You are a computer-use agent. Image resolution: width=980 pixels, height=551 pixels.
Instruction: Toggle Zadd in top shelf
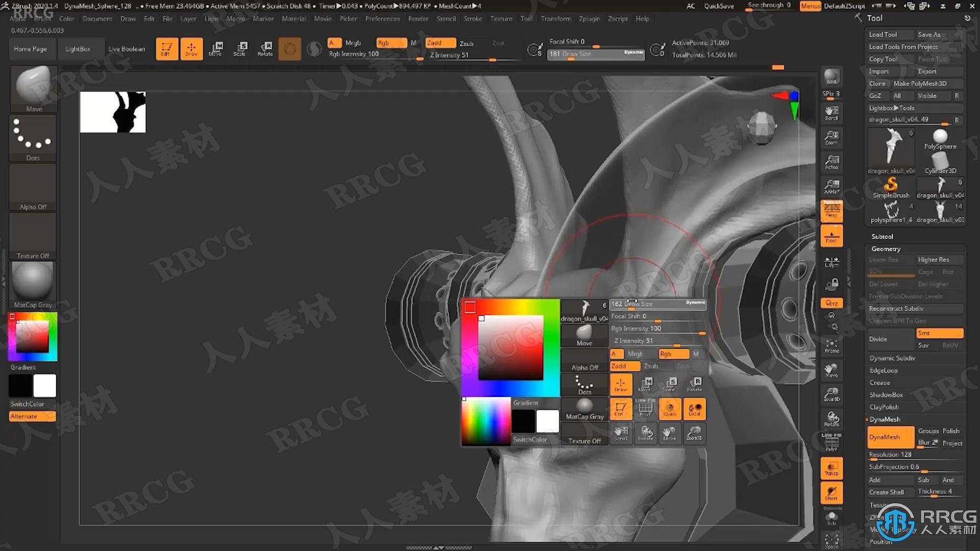440,43
